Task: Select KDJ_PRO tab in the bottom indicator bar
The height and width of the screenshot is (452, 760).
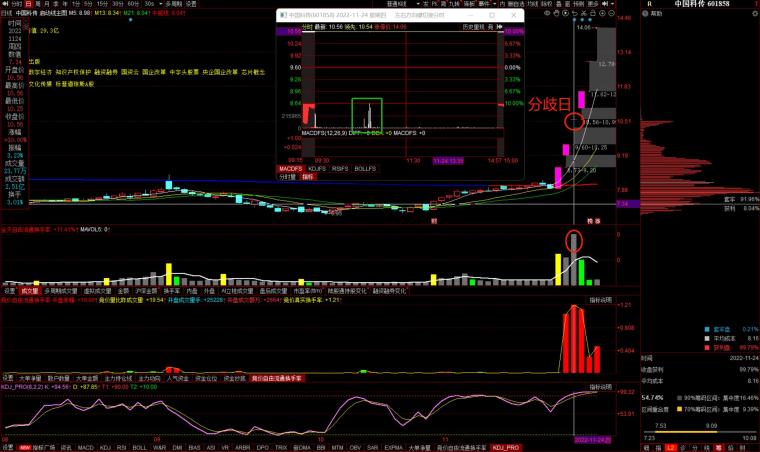Action: 506,448
